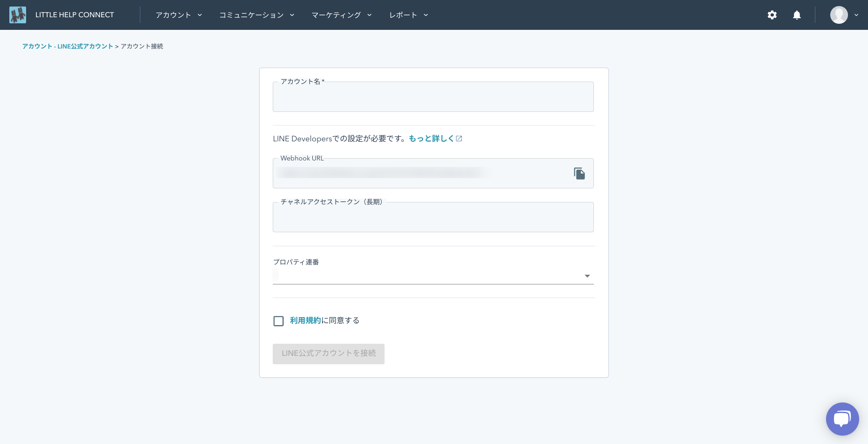Focus the アカウント名 input field
This screenshot has width=868, height=444.
tap(433, 97)
